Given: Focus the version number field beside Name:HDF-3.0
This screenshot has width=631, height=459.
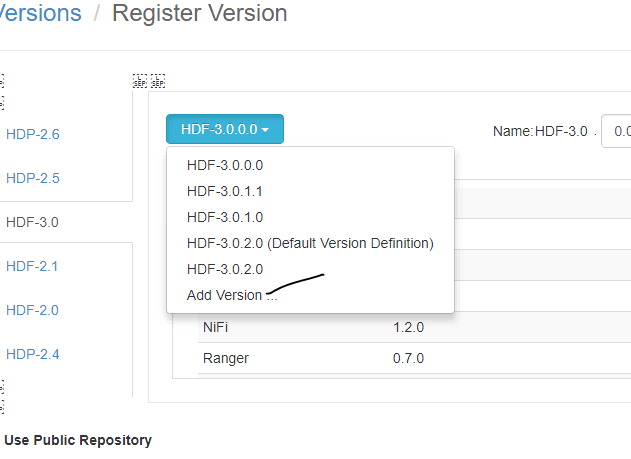Looking at the screenshot, I should click(x=618, y=131).
